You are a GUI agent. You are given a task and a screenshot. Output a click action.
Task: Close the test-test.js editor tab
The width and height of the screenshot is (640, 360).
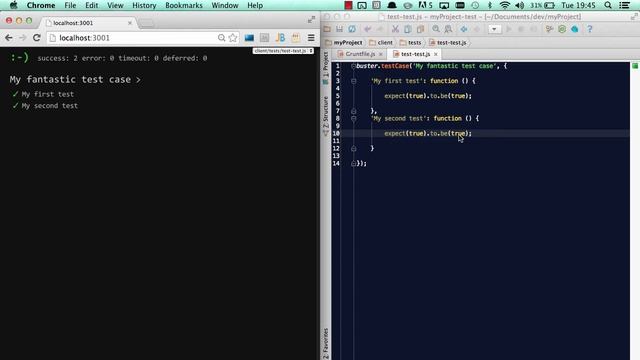point(436,54)
